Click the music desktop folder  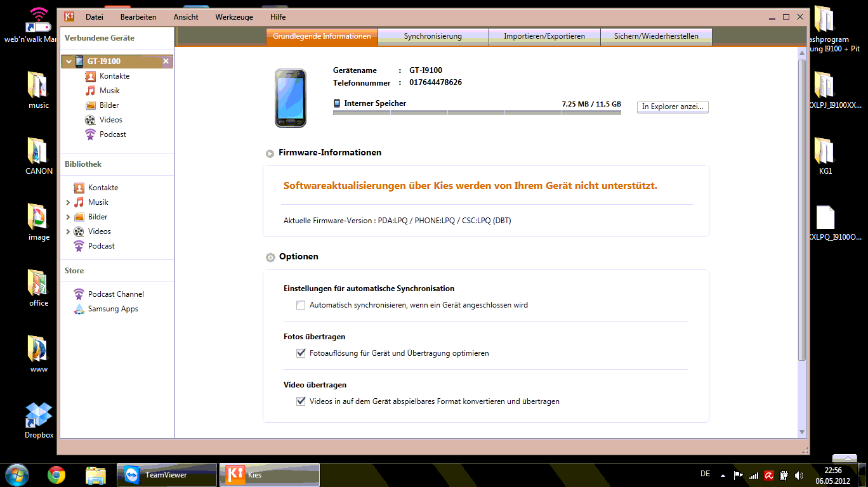[x=39, y=90]
